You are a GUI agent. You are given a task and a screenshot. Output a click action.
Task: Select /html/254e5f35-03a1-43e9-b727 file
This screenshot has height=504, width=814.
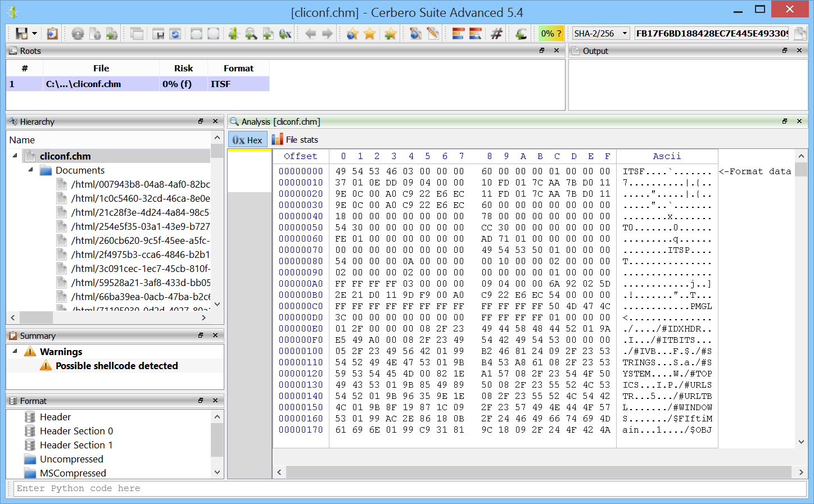click(x=141, y=226)
